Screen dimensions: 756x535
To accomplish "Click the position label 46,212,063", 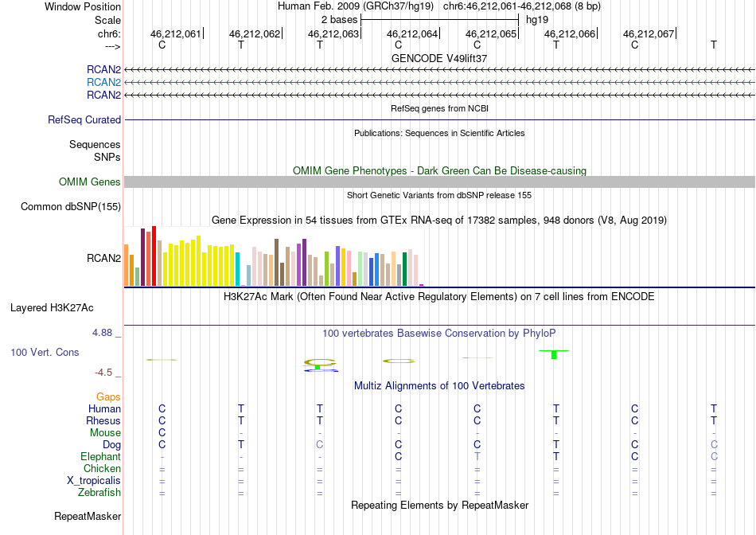I will [x=333, y=33].
